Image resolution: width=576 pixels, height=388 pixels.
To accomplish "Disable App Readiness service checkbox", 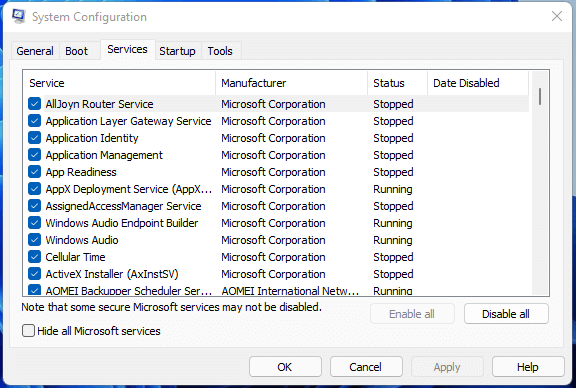I will point(35,172).
